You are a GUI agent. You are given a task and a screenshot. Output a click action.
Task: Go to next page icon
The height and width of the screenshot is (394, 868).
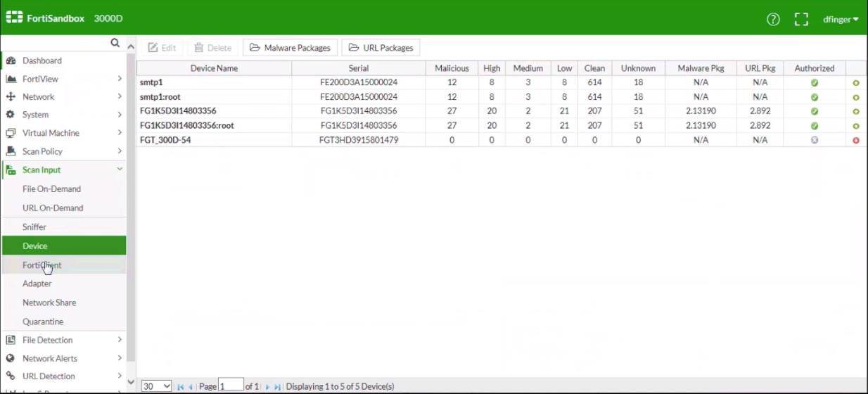click(x=267, y=387)
